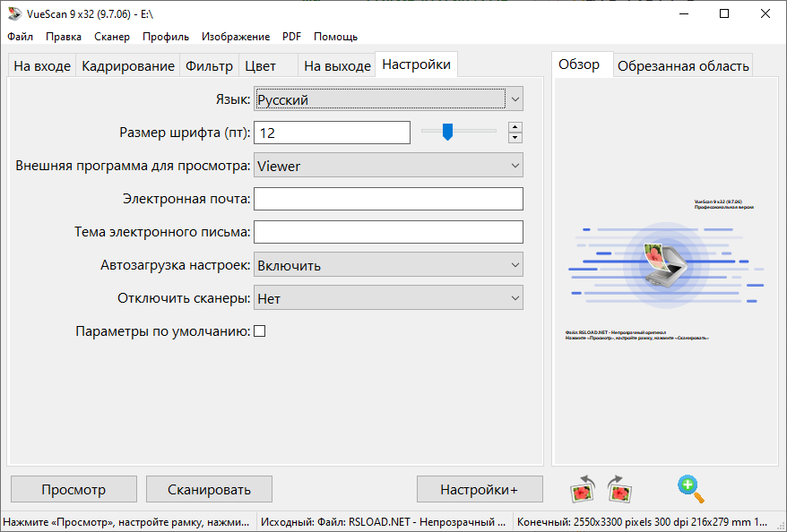Click the font size slider handle
The width and height of the screenshot is (787, 532).
click(x=447, y=132)
